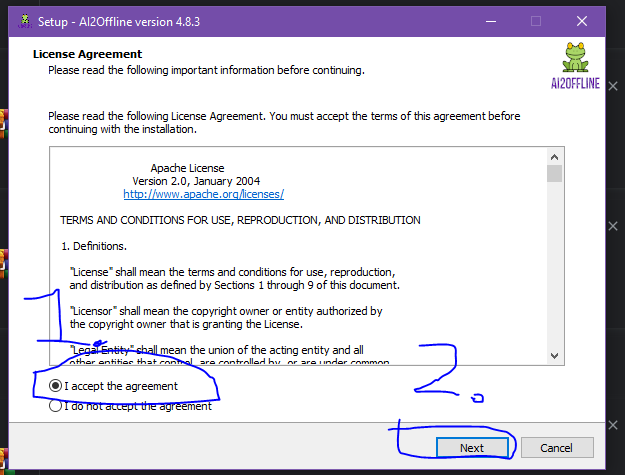The width and height of the screenshot is (625, 475).
Task: Open the apache.org/licenses link
Action: (x=203, y=194)
